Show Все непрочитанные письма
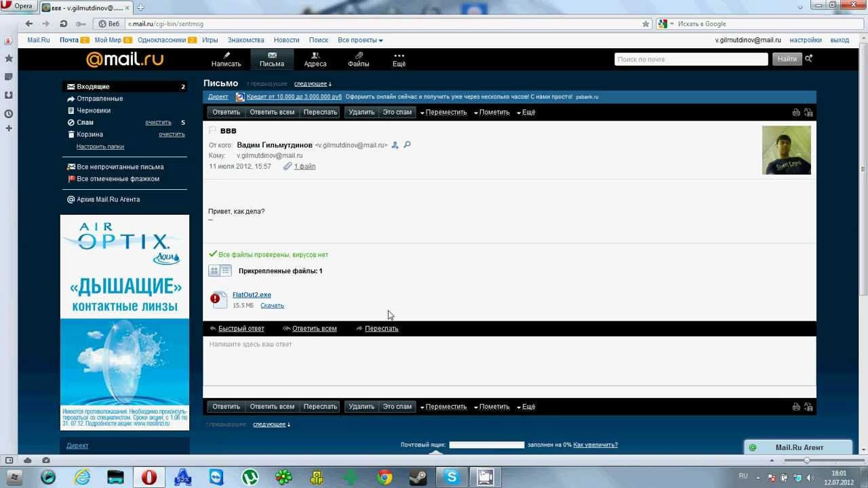The image size is (868, 488). point(120,167)
